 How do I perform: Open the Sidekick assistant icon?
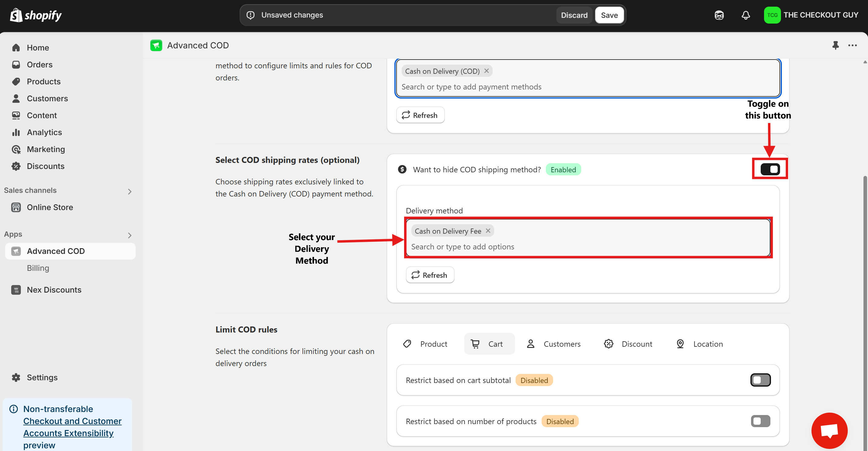(719, 15)
